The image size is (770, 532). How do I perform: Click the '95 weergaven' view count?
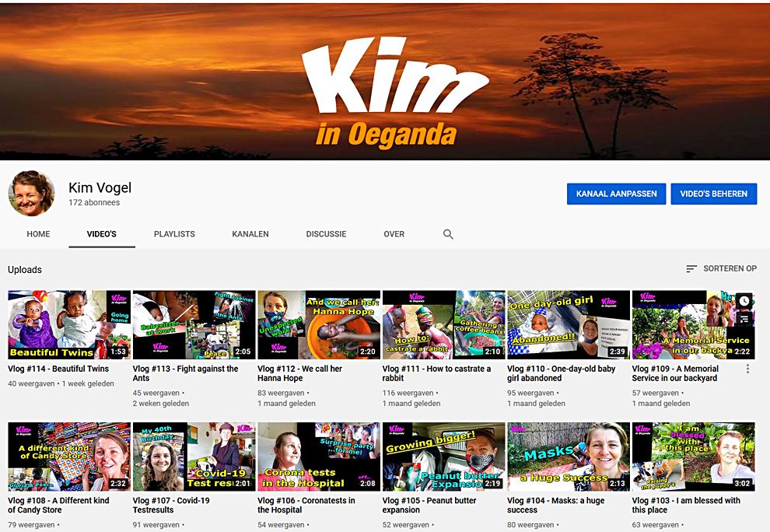(531, 393)
